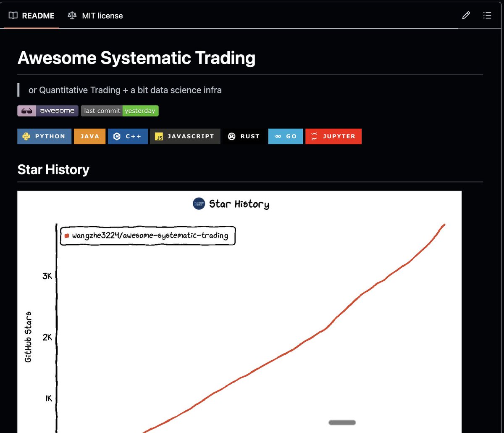The image size is (504, 433).
Task: Click the 1K axis label
Action: pyautogui.click(x=48, y=398)
